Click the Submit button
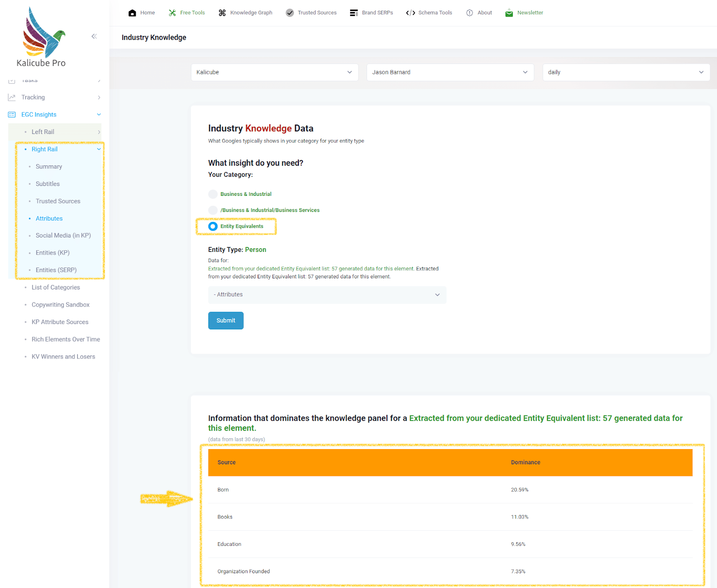 226,320
